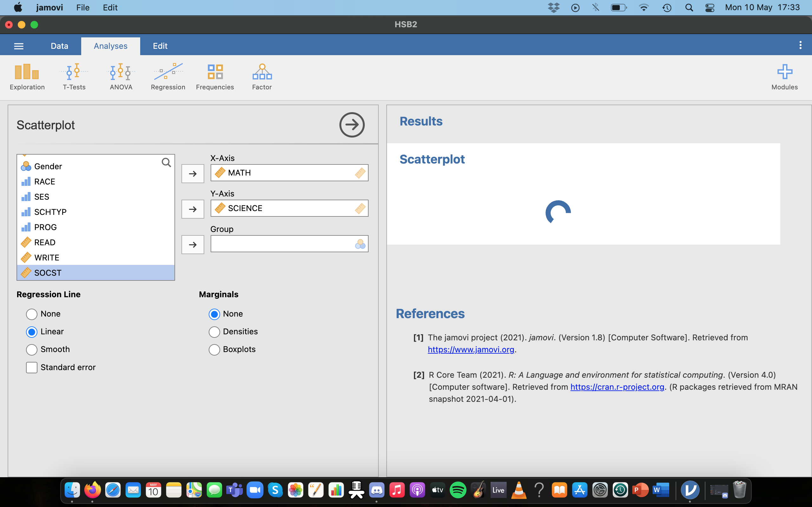Open the cran.r-project.org link

click(x=617, y=387)
